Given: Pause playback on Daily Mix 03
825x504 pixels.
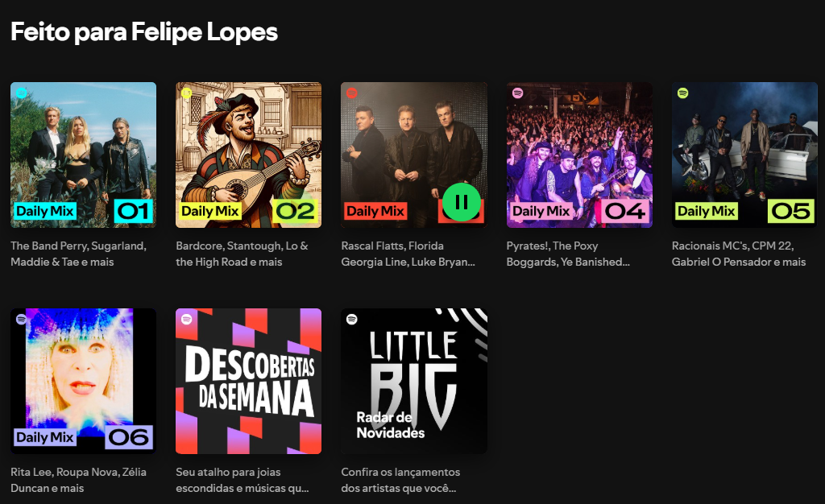Looking at the screenshot, I should 462,202.
